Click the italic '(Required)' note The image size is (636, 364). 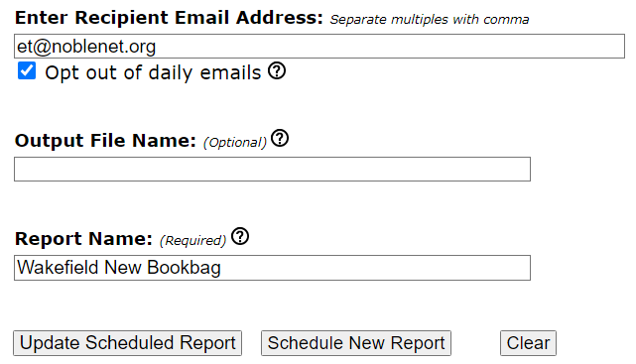pyautogui.click(x=192, y=240)
